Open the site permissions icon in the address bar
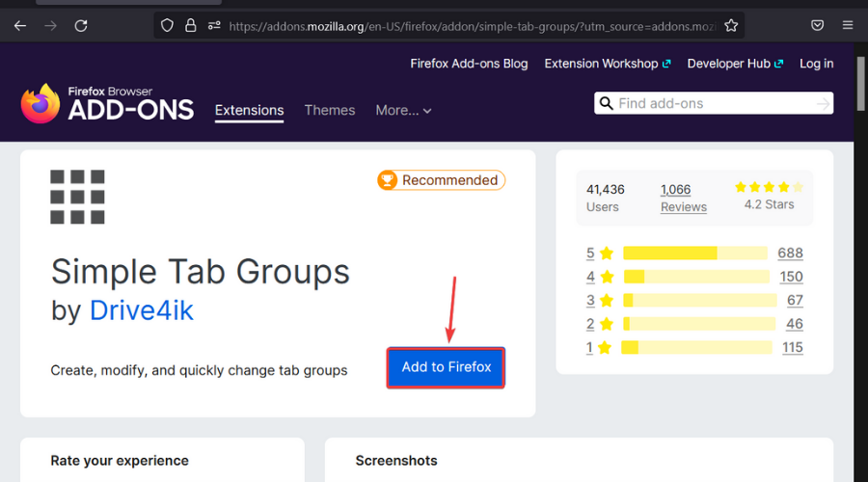The height and width of the screenshot is (482, 868). pos(214,25)
